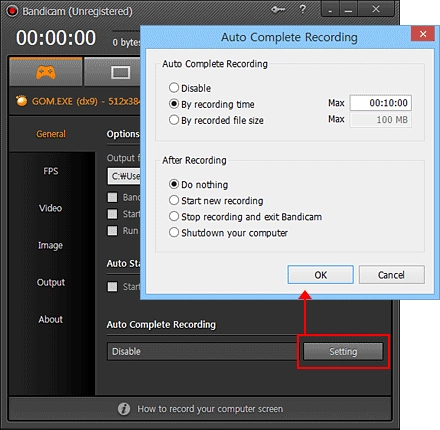Viewport: 440px width, 430px height.
Task: Click the info icon in bottom bar
Action: click(124, 409)
